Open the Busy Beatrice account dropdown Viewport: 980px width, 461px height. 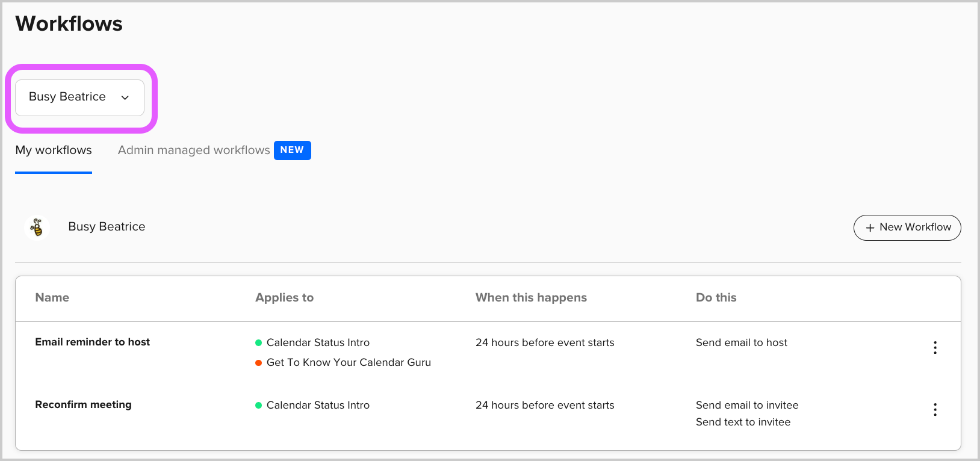[x=79, y=97]
